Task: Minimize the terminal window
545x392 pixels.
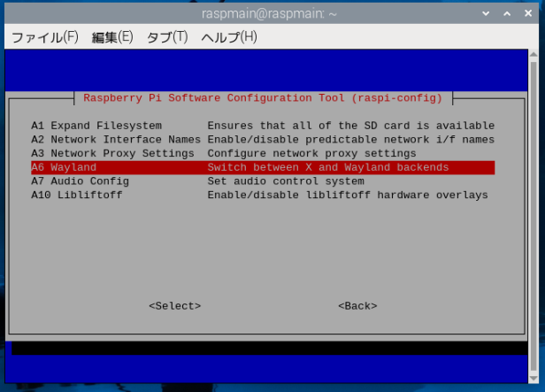Action: [486, 13]
